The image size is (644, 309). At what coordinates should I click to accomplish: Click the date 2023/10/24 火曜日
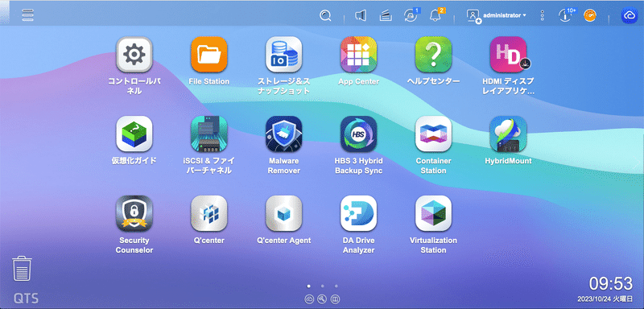coord(605,299)
